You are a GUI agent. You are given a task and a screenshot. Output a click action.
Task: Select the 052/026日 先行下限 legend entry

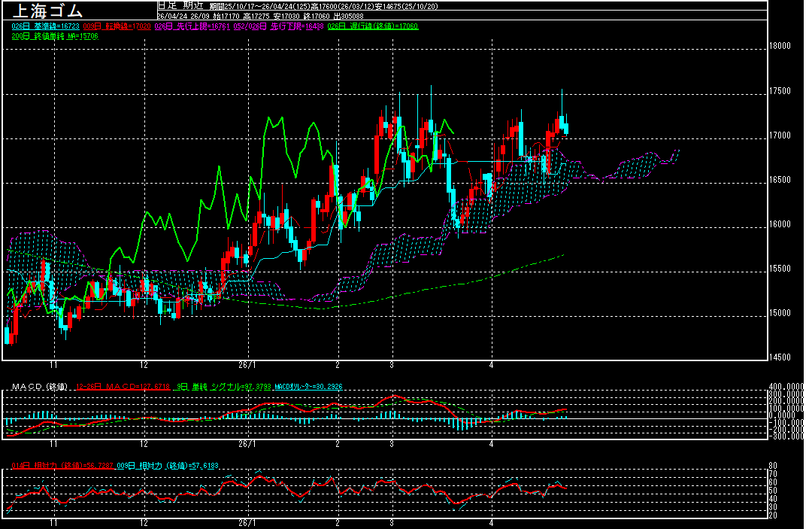[x=250, y=26]
